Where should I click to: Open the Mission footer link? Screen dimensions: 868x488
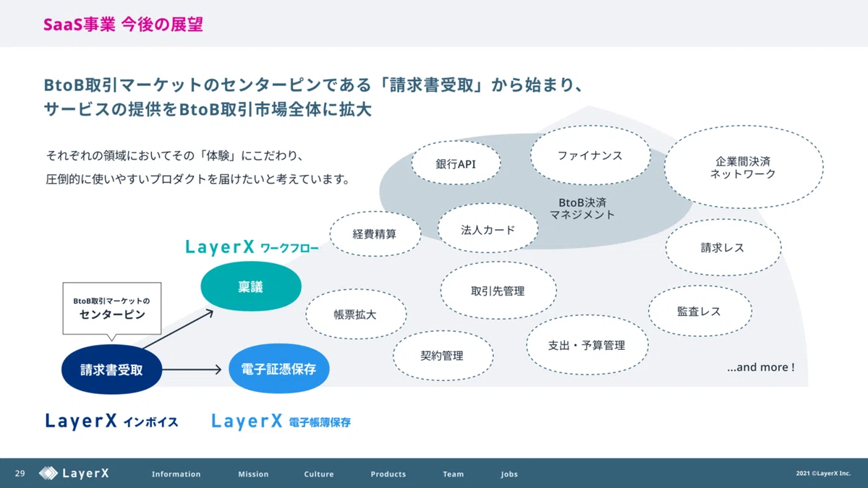253,474
